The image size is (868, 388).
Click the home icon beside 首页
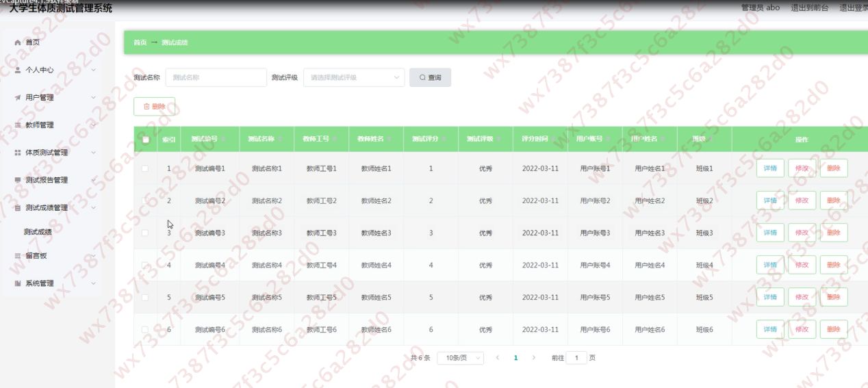[x=18, y=42]
